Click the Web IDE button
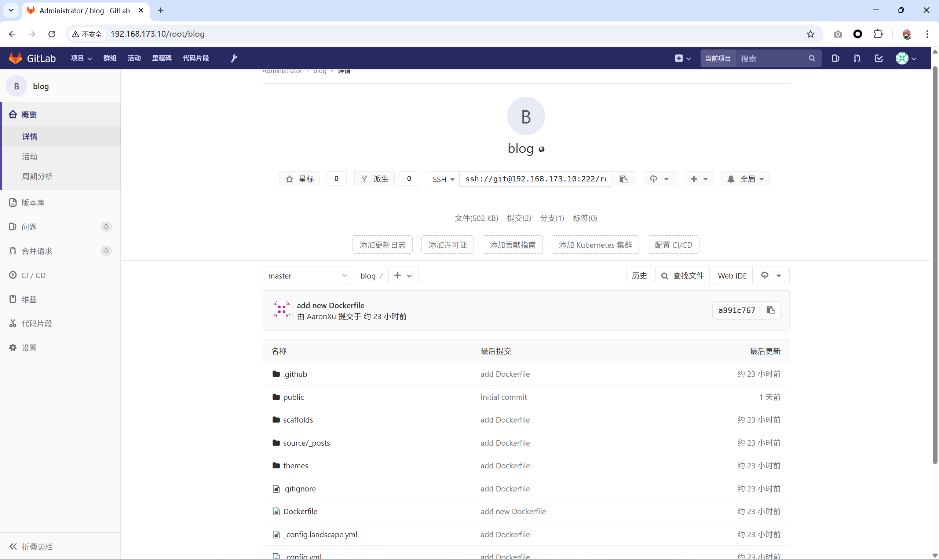Image resolution: width=939 pixels, height=560 pixels. (732, 276)
